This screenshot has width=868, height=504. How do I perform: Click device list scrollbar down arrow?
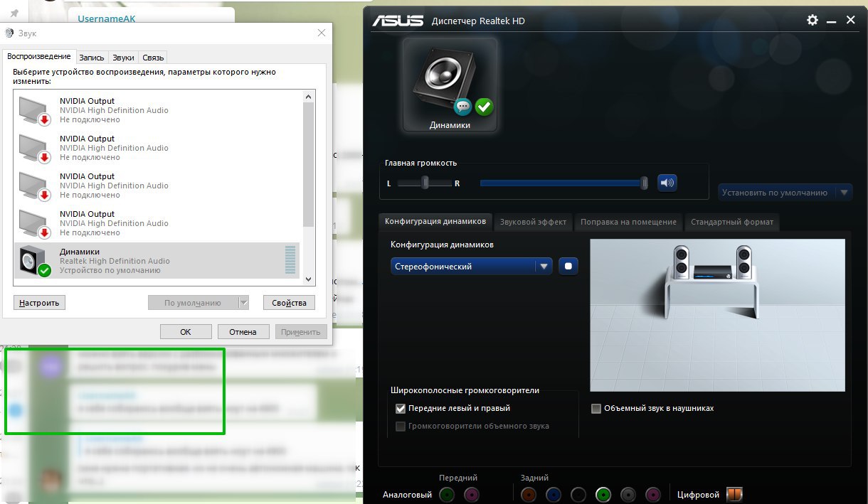tap(309, 279)
